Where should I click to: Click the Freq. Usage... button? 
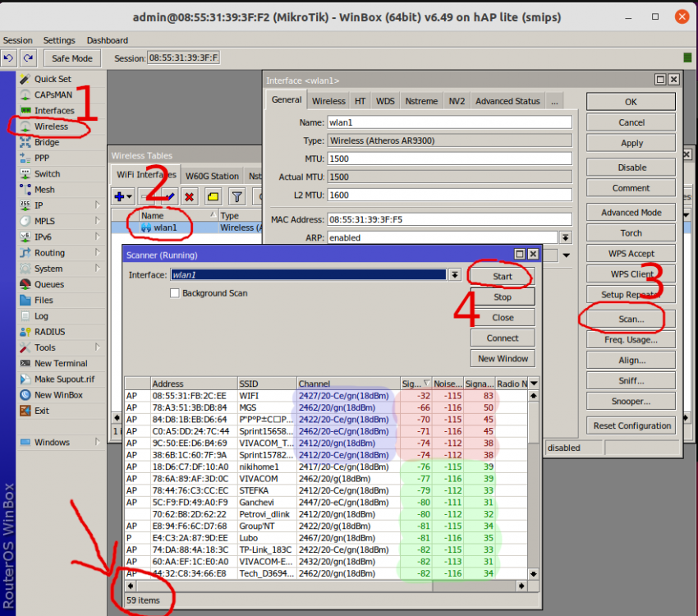point(631,339)
